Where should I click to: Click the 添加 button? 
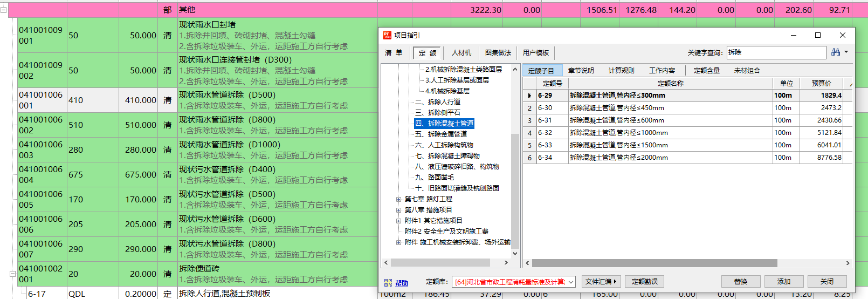pyautogui.click(x=784, y=282)
